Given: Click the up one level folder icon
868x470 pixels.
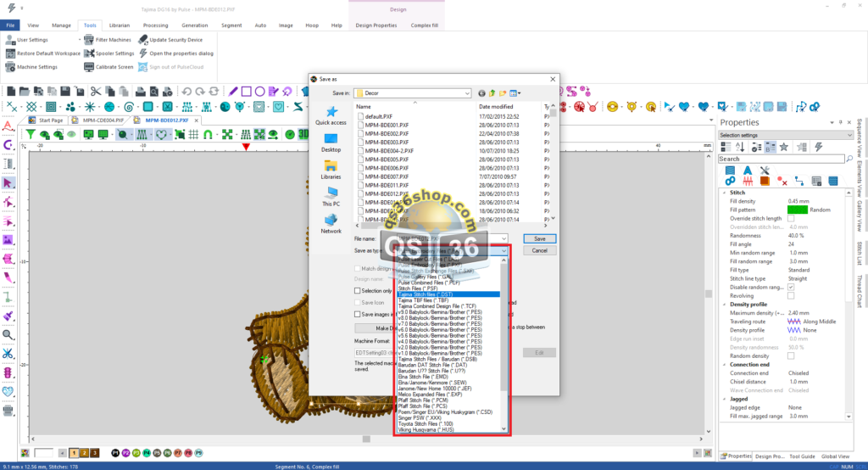Looking at the screenshot, I should click(x=492, y=93).
